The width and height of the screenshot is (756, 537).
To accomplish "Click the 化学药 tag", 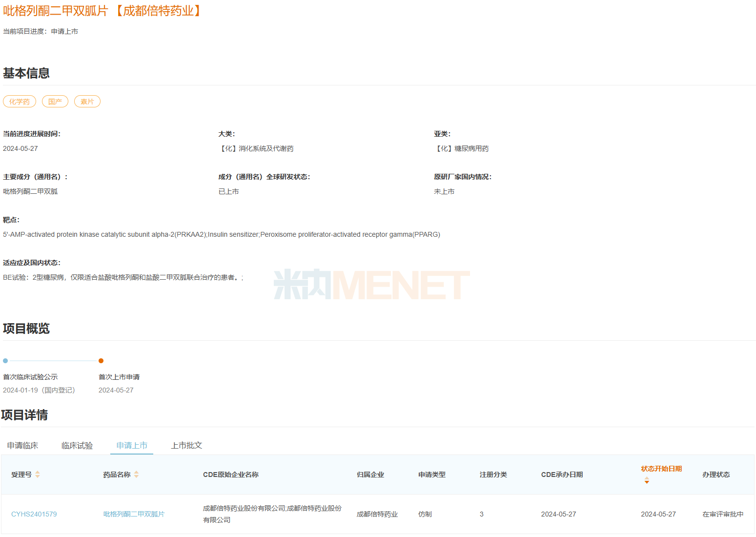I will click(20, 102).
